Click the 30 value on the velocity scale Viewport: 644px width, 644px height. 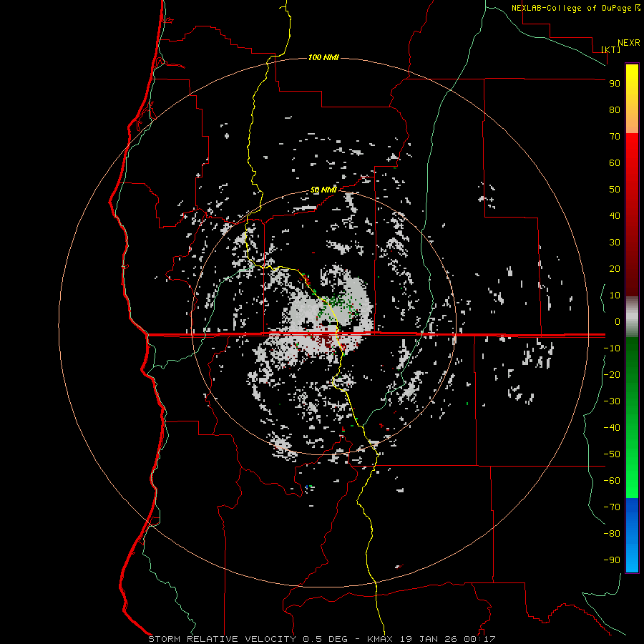pos(615,243)
